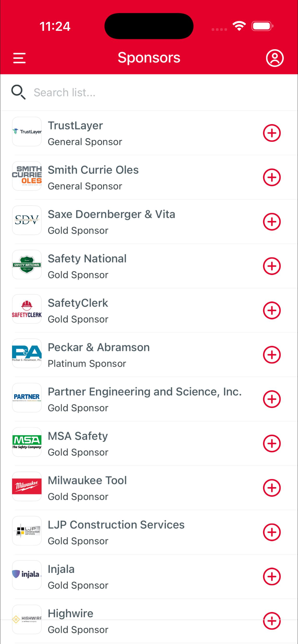Tap the SafetyClerk logo image
298x644 pixels.
tap(27, 309)
